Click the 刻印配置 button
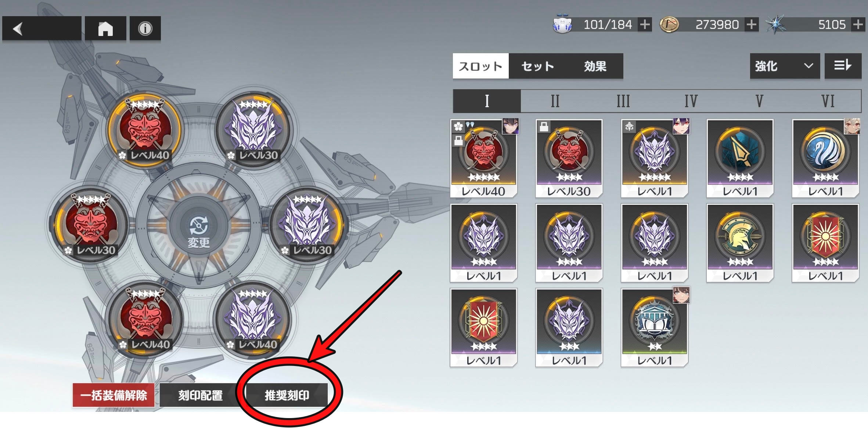 200,395
